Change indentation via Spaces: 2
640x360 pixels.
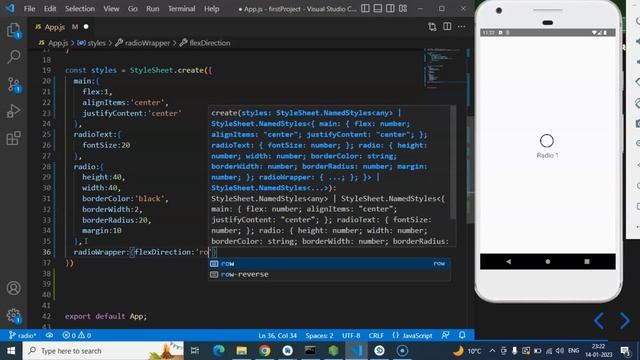click(x=319, y=336)
